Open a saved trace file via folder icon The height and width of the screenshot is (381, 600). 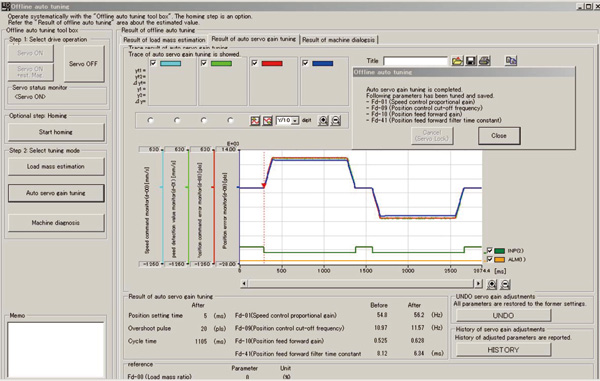pos(457,61)
